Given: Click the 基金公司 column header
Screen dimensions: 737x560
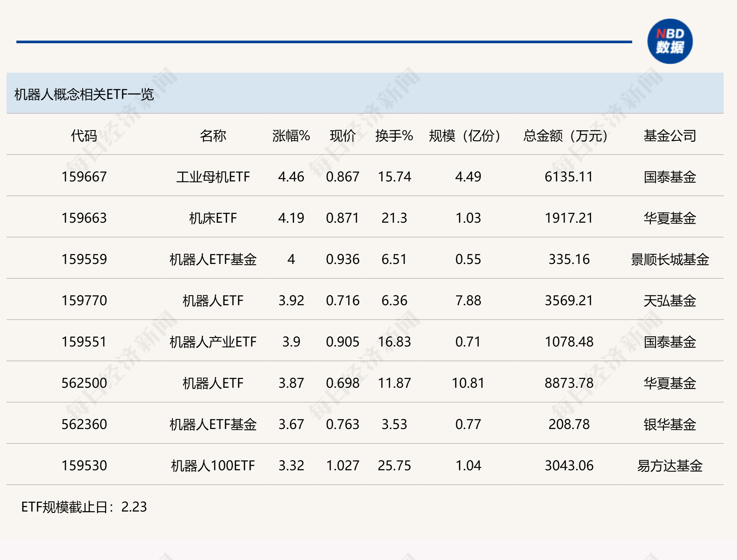Looking at the screenshot, I should (x=670, y=136).
